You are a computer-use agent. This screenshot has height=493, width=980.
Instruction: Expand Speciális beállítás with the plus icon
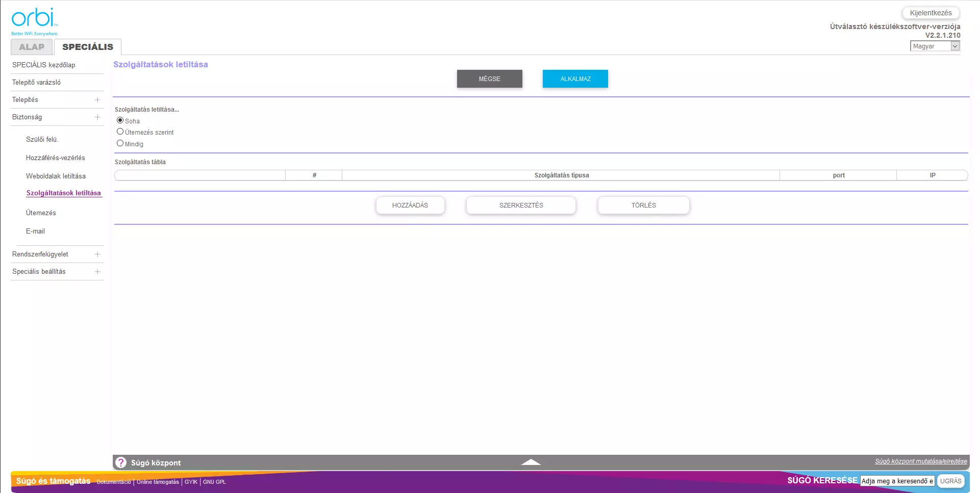point(97,272)
